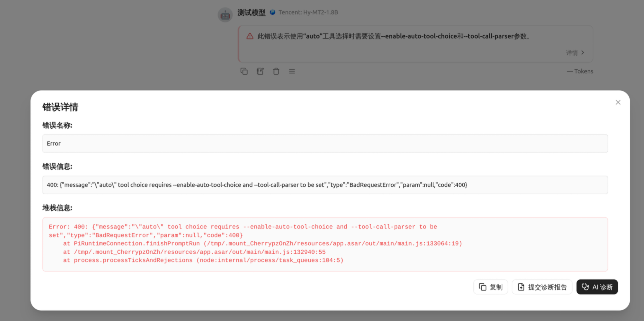Select the 错误信息 400 message field
Image resolution: width=644 pixels, height=321 pixels.
click(x=325, y=185)
